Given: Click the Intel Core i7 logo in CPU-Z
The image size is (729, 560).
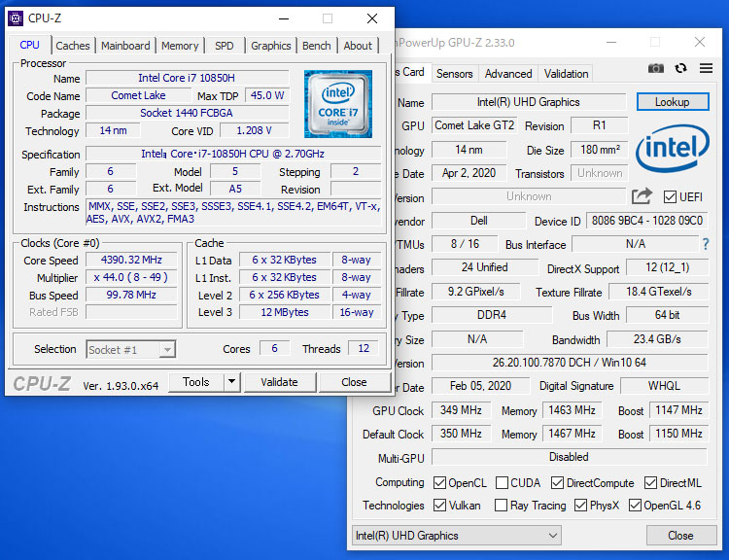Looking at the screenshot, I should [x=338, y=104].
